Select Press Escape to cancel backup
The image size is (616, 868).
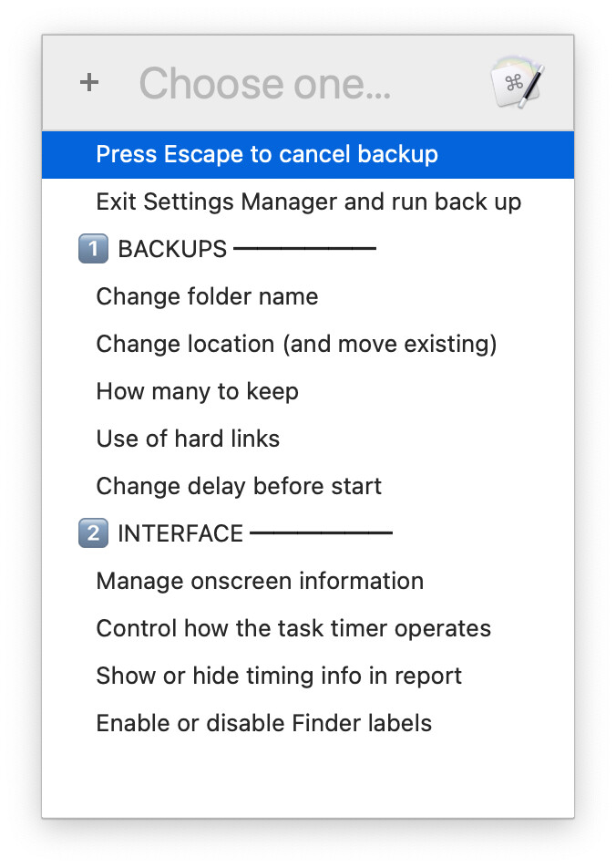click(x=308, y=154)
